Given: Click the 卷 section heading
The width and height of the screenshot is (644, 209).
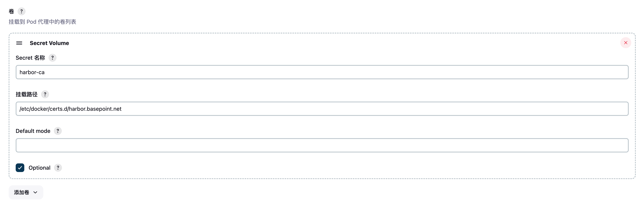Looking at the screenshot, I should 11,11.
